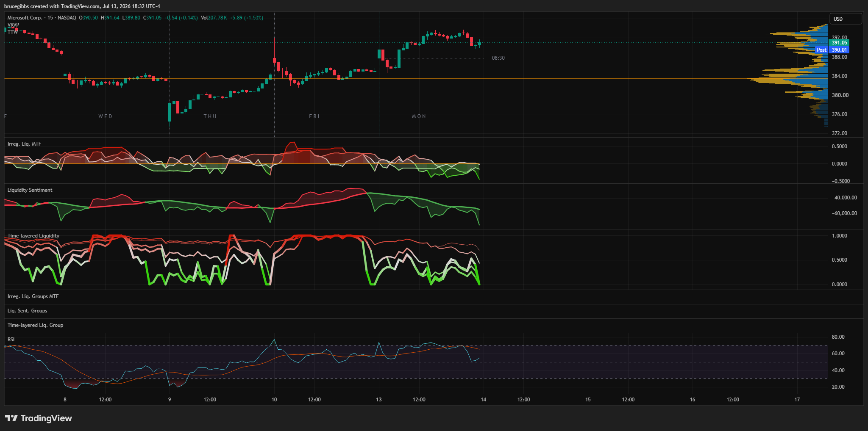This screenshot has width=868, height=431.
Task: Click the green 391.05 last price tag
Action: (x=839, y=43)
